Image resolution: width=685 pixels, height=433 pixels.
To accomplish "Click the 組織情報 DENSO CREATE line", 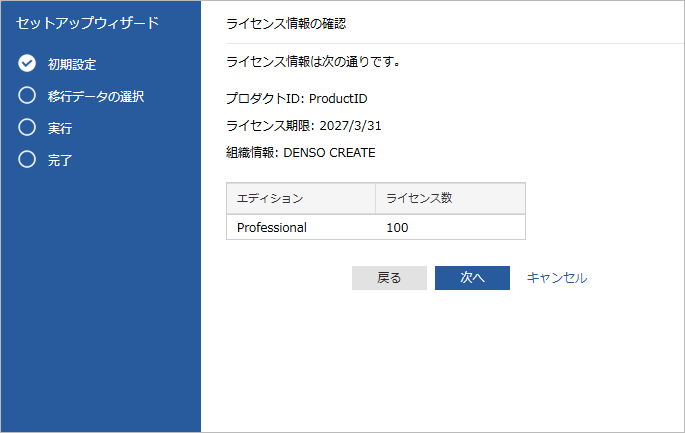I will pos(301,153).
